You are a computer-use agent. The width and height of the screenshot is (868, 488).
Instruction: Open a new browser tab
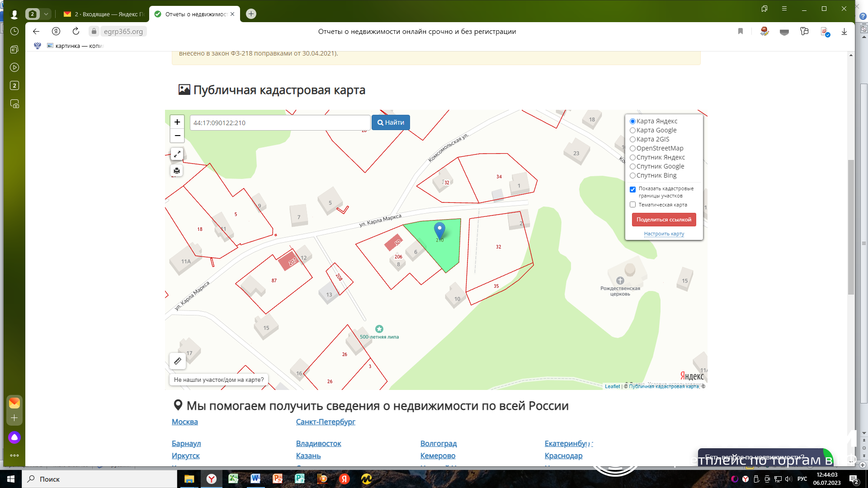(251, 14)
